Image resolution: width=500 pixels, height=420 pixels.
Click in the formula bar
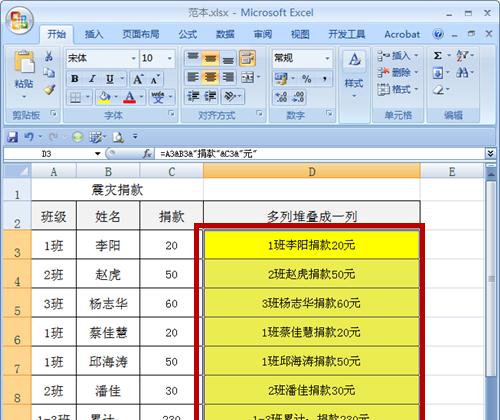pyautogui.click(x=320, y=154)
